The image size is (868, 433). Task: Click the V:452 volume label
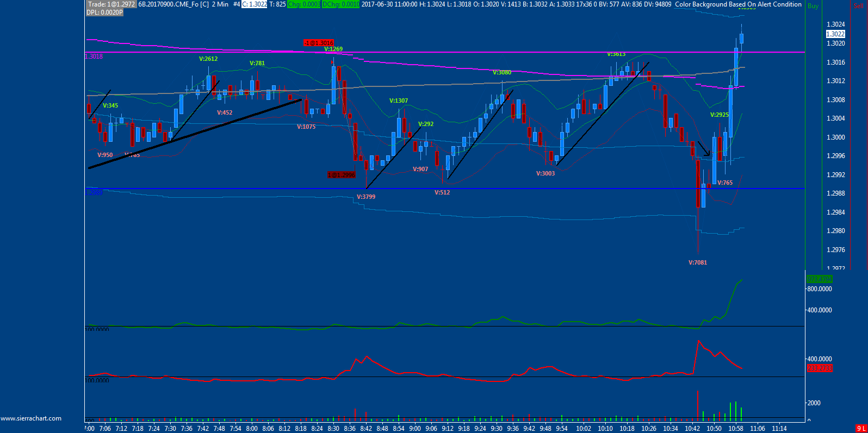click(225, 112)
